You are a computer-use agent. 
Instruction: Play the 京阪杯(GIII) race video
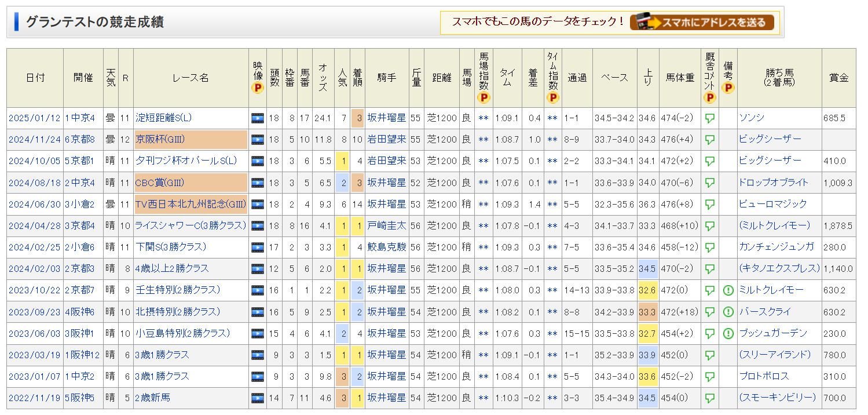[x=257, y=140]
